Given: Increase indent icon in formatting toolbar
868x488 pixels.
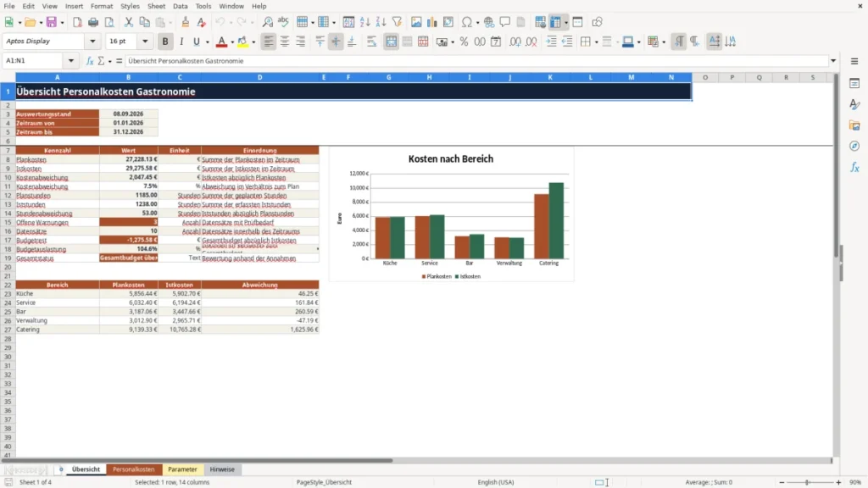Looking at the screenshot, I should pos(551,42).
